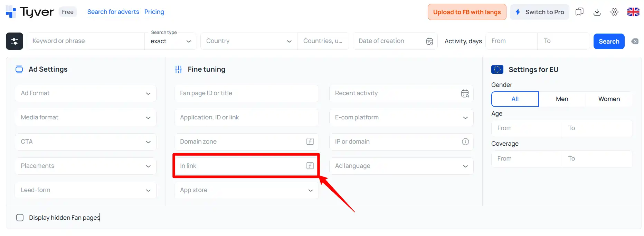The width and height of the screenshot is (644, 236).
Task: Click calendar icon in Date of creation
Action: coord(429,41)
